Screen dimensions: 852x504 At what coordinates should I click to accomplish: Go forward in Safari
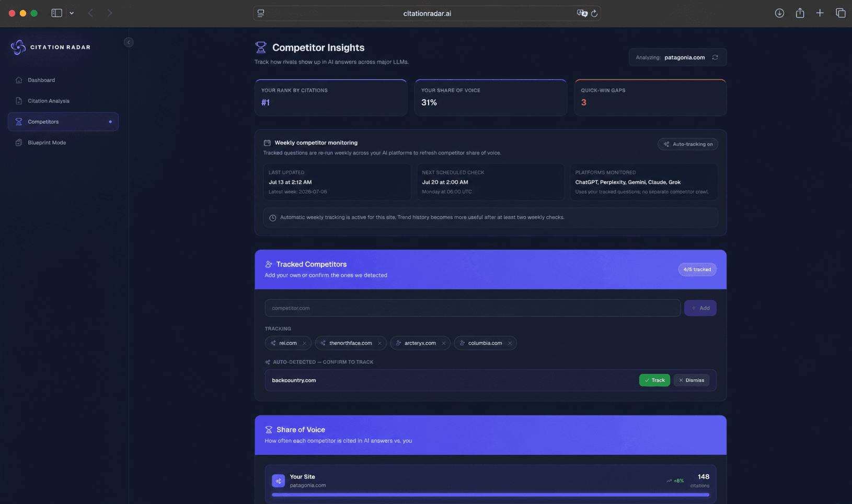(x=110, y=13)
